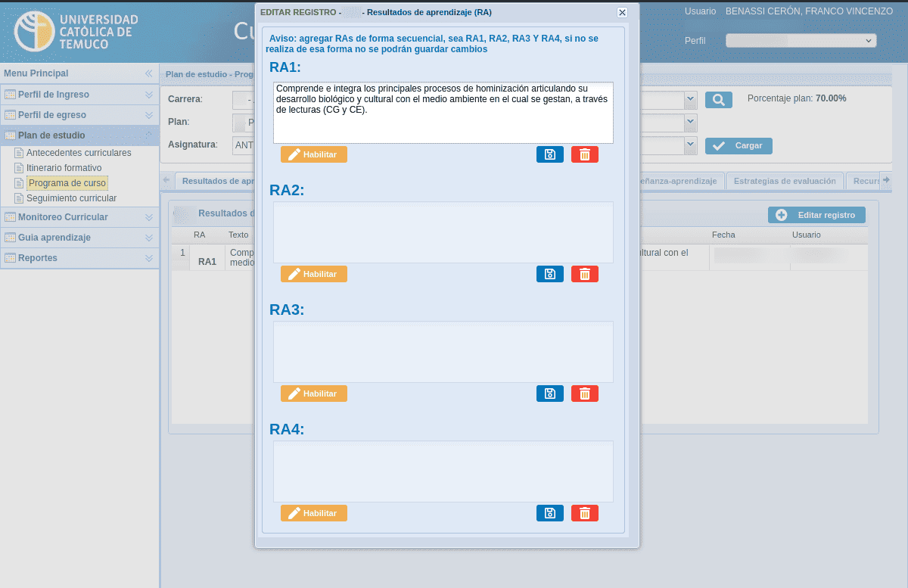
Task: Delete the RA1 entry with trash icon
Action: (x=584, y=154)
